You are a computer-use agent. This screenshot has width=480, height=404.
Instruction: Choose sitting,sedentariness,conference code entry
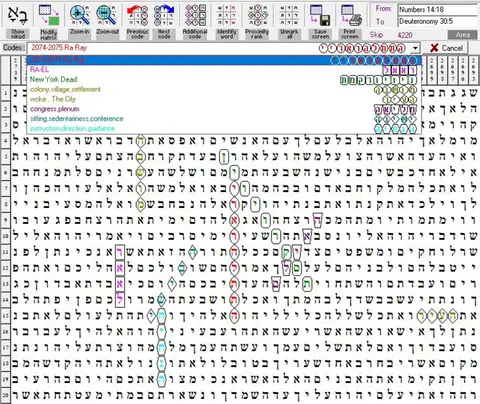tap(224, 119)
